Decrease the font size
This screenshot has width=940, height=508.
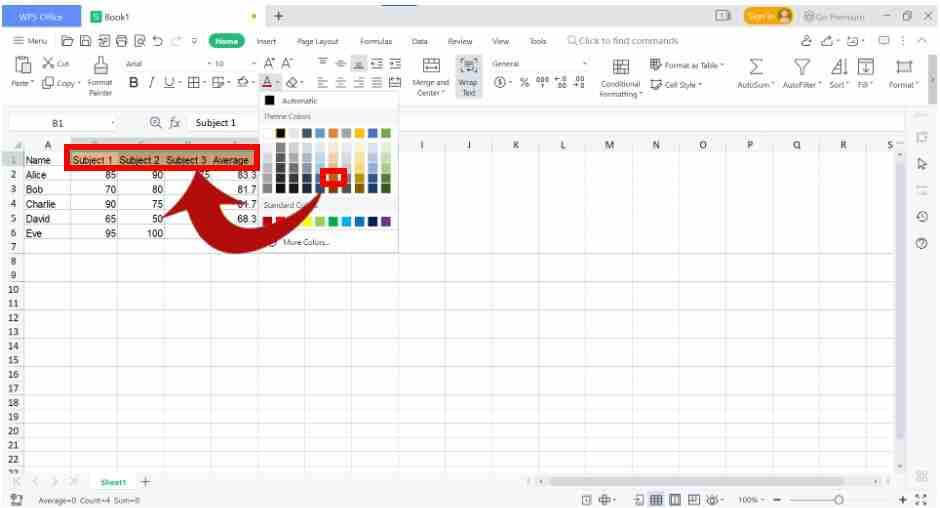pyautogui.click(x=288, y=63)
